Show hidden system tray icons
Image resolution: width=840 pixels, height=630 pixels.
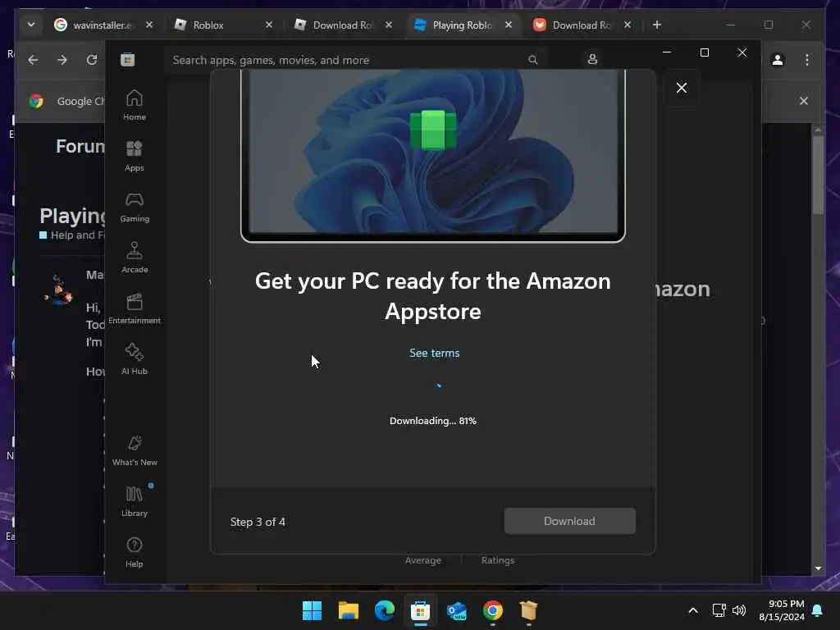click(x=692, y=610)
